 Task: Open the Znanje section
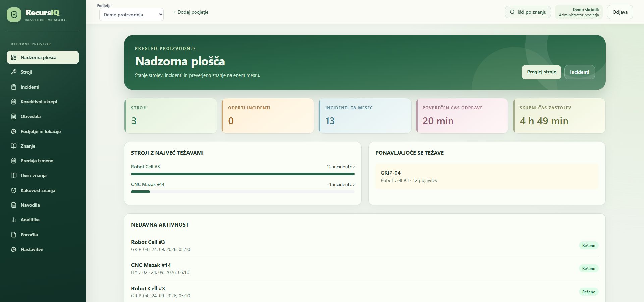coord(43,146)
